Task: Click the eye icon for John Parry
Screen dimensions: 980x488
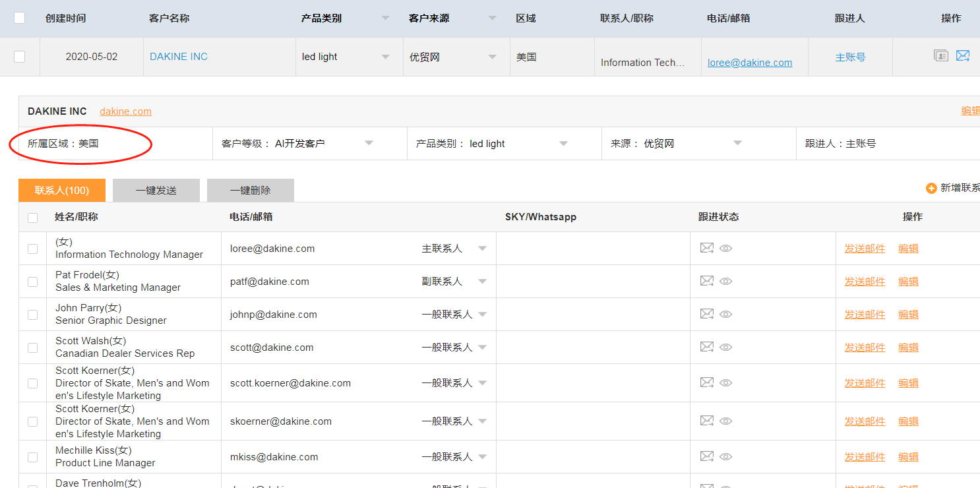Action: [726, 315]
